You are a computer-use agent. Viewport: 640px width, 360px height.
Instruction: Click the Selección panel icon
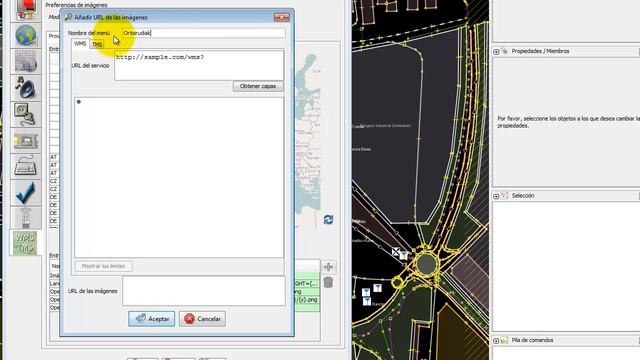click(x=505, y=196)
